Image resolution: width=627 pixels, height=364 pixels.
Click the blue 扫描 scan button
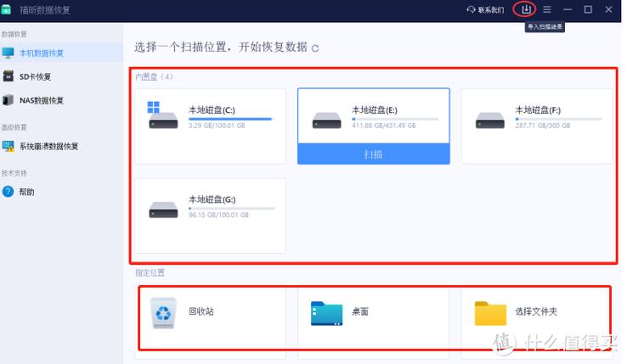[374, 154]
